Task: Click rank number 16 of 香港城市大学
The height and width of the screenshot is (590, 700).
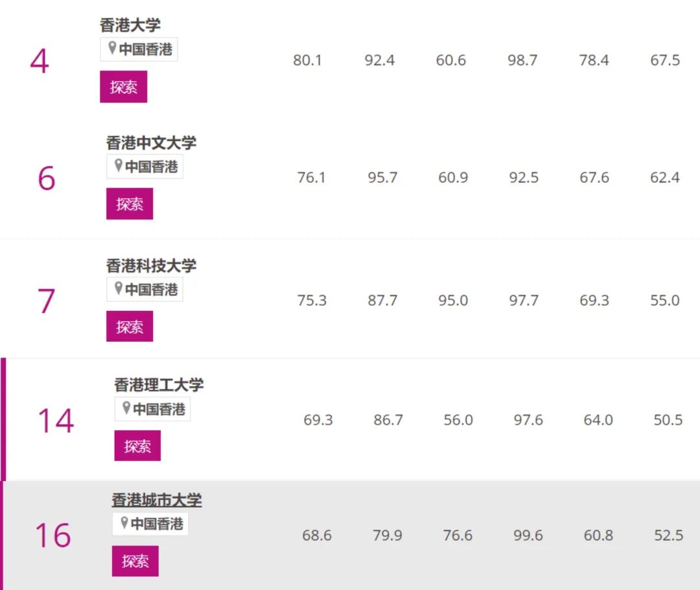Action: click(53, 535)
